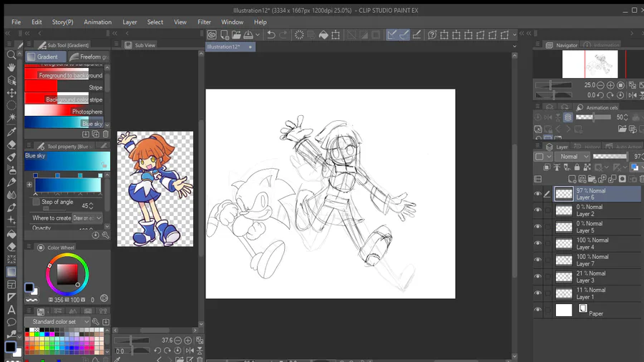The width and height of the screenshot is (644, 362).
Task: Select the Gradient tool in toolbox
Action: [11, 272]
